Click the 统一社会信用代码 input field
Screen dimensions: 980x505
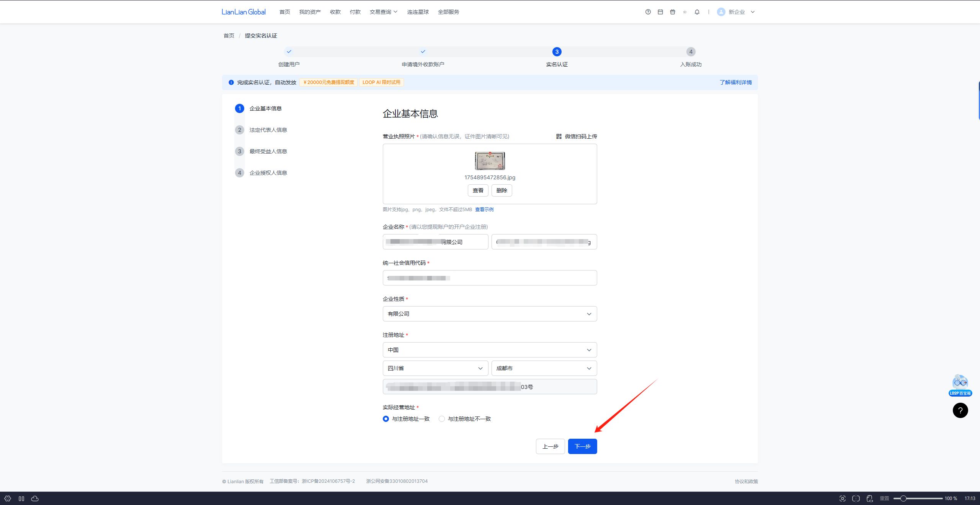(490, 278)
